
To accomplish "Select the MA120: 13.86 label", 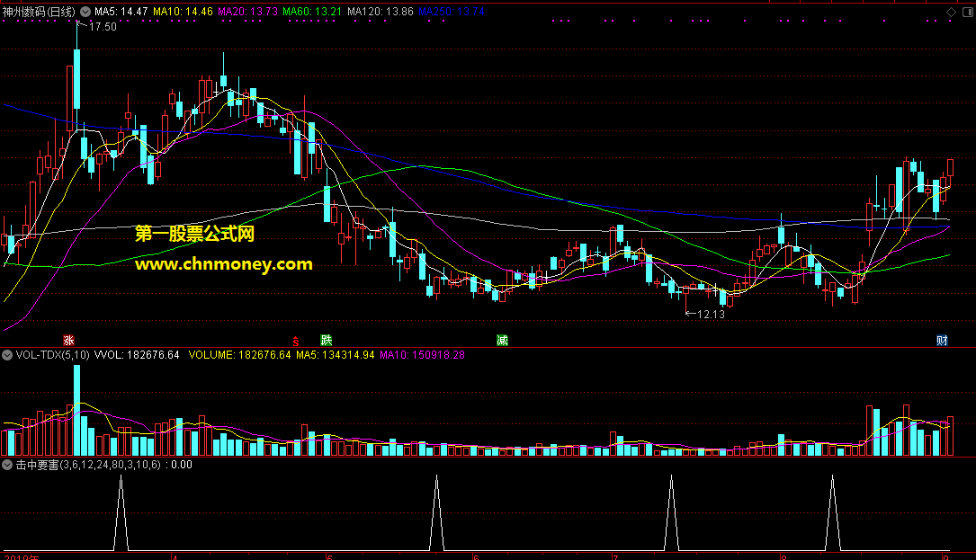I will (x=381, y=12).
